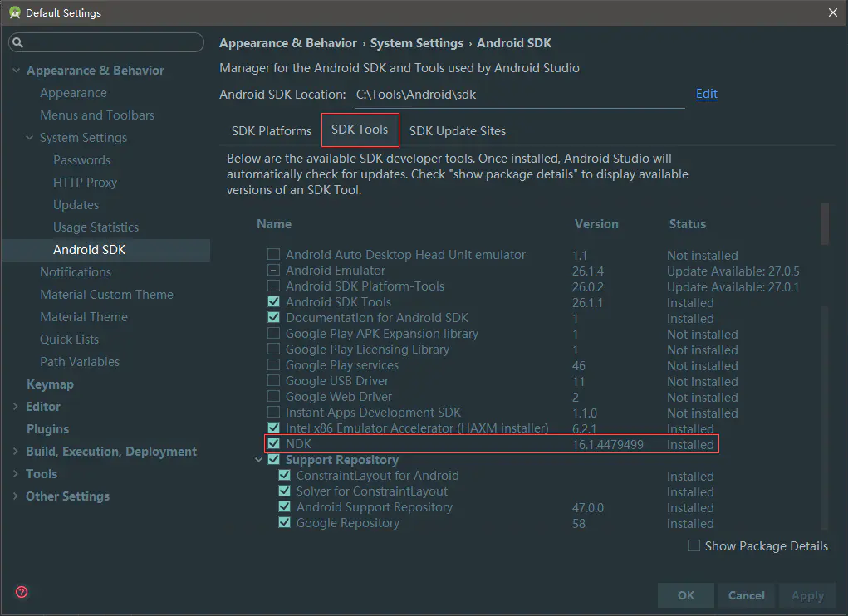Collapse System Settings tree node

point(30,137)
